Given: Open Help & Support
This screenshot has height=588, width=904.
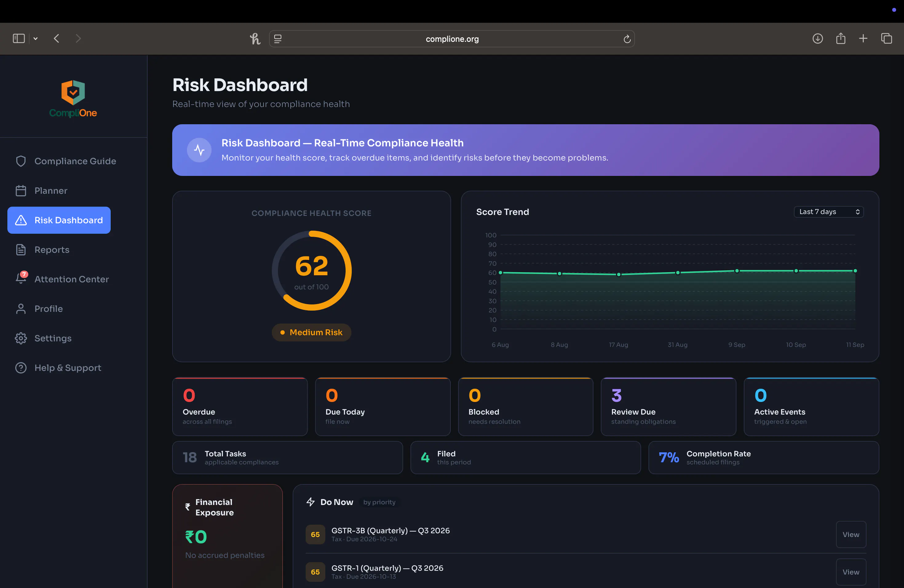Looking at the screenshot, I should point(58,368).
